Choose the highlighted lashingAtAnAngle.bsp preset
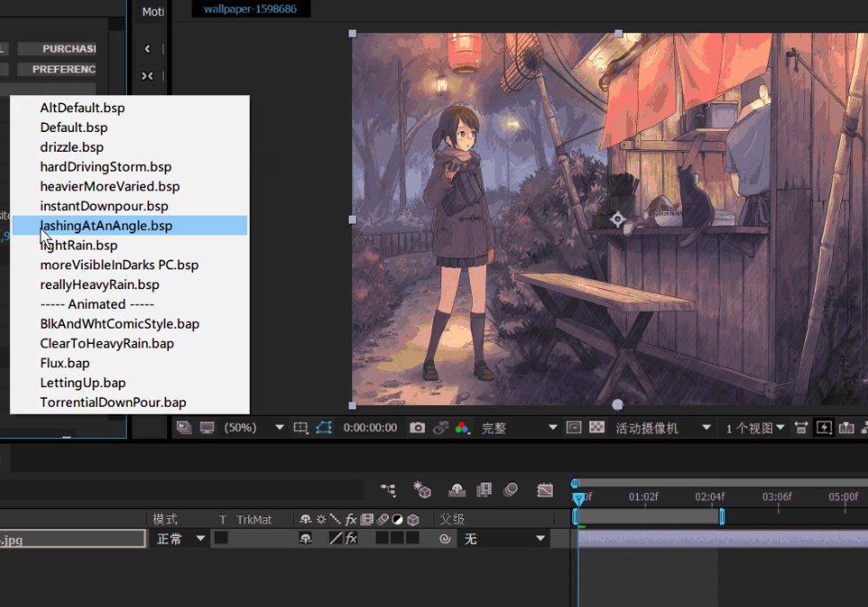This screenshot has height=607, width=868. [x=129, y=225]
